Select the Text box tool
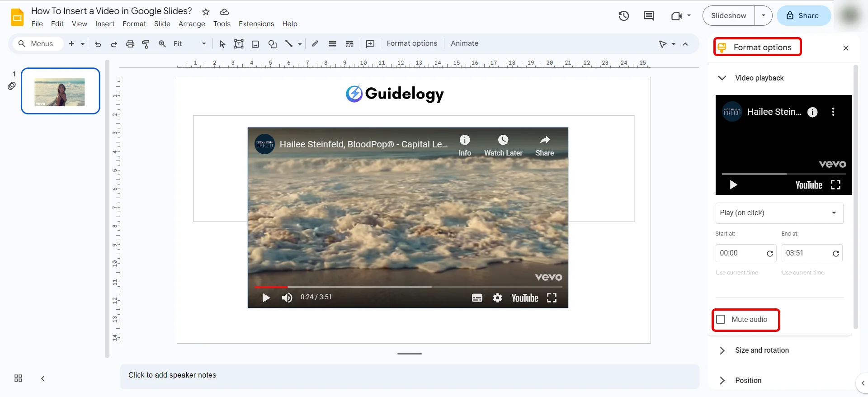The image size is (868, 397). click(x=239, y=44)
